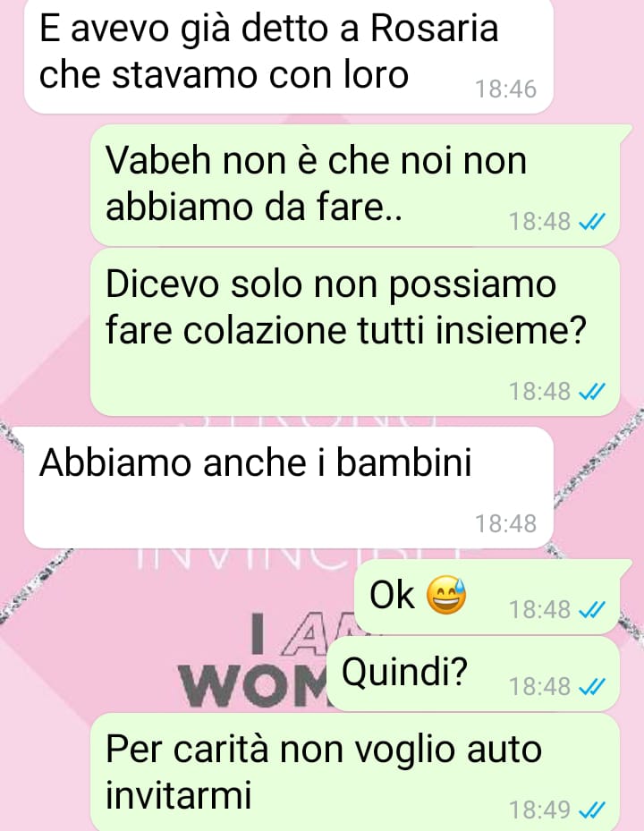Tap the read receipt ticks on the 'Quindi?' message
The image size is (644, 831).
click(x=591, y=687)
